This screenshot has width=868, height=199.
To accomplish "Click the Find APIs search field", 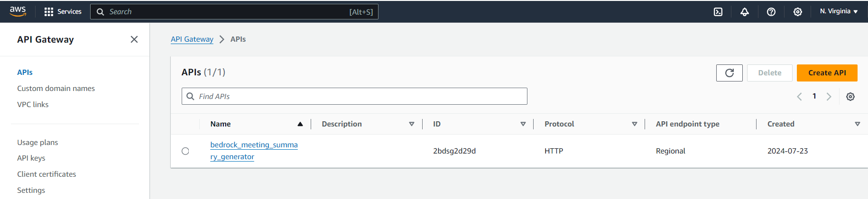I will click(x=360, y=97).
